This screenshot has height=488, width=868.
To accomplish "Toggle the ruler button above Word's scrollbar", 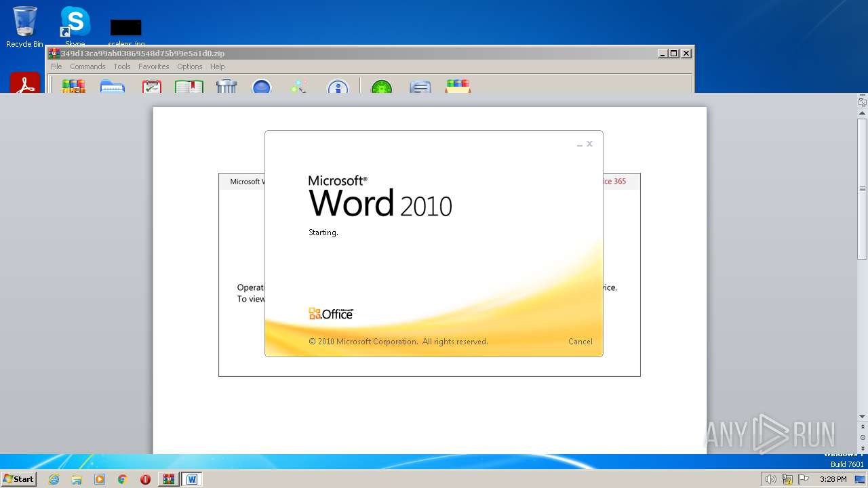I will [863, 102].
